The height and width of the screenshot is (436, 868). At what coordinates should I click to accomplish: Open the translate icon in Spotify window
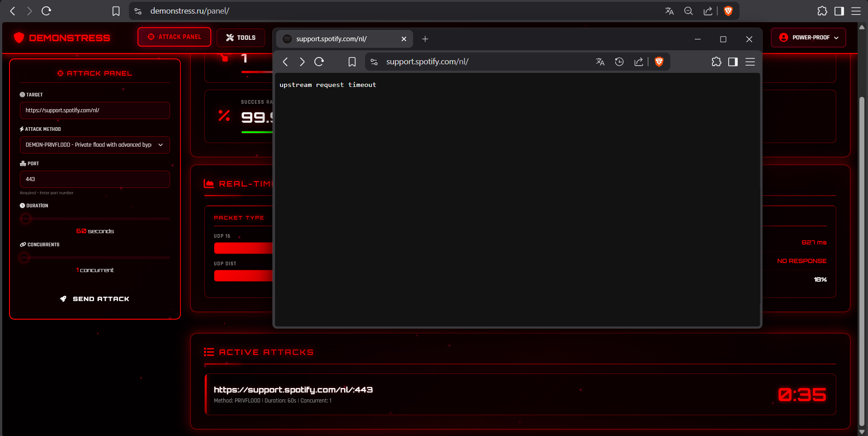tap(600, 62)
